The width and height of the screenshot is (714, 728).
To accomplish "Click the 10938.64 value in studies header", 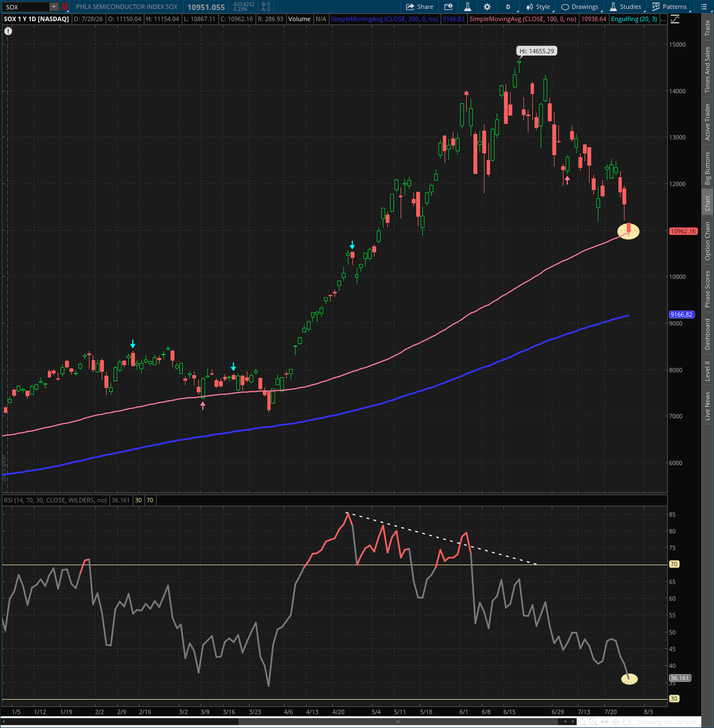I will tap(593, 19).
